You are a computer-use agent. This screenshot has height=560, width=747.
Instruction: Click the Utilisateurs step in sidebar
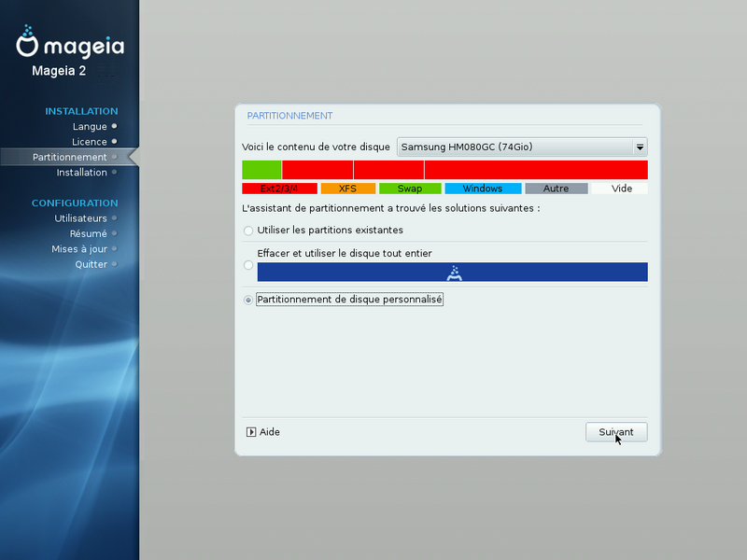pyautogui.click(x=80, y=218)
